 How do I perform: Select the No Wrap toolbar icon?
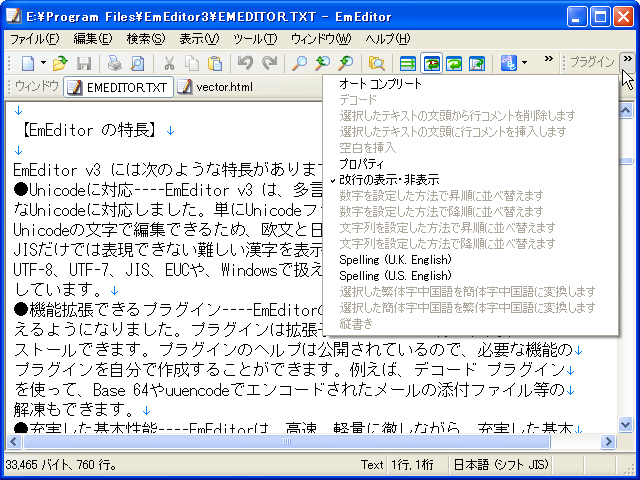click(x=408, y=63)
